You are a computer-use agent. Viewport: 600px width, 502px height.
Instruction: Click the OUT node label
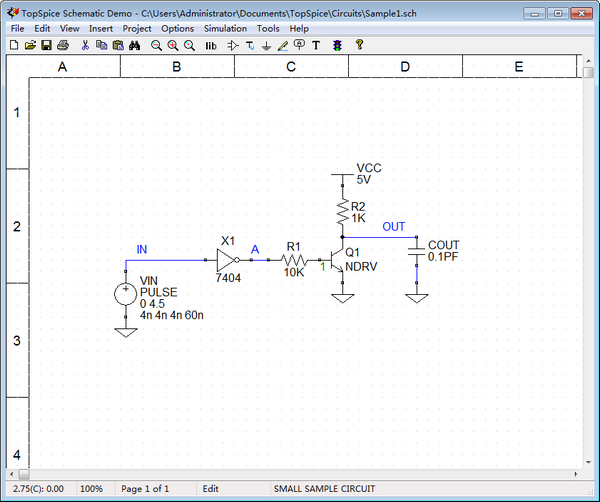[393, 227]
